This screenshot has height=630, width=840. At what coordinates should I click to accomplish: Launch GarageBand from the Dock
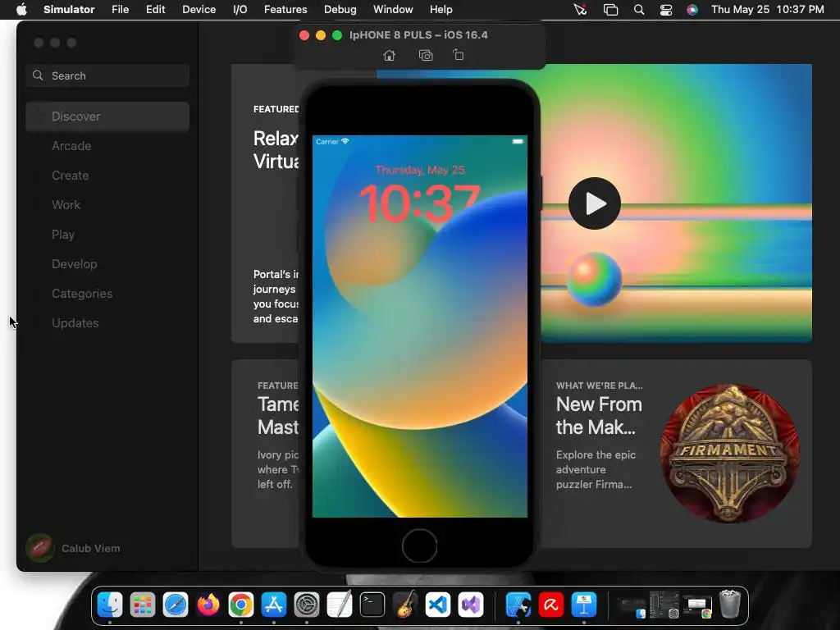405,605
